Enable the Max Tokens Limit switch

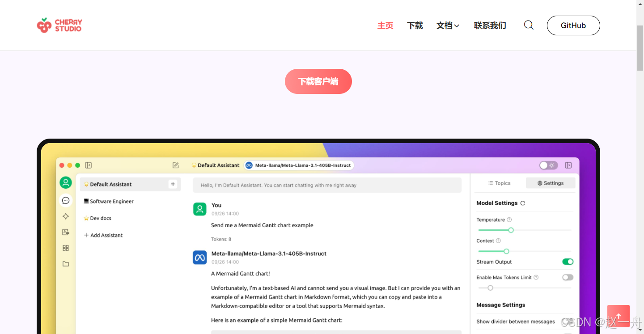coord(568,278)
